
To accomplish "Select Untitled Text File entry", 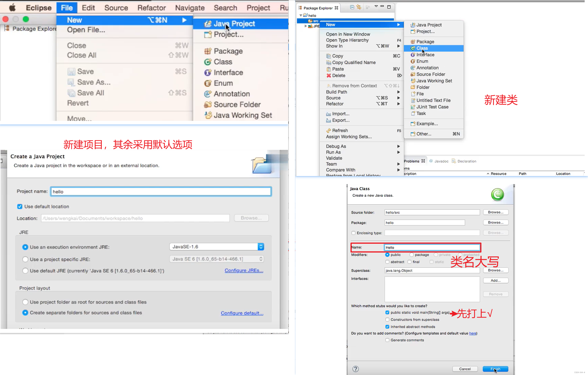I will pos(433,100).
